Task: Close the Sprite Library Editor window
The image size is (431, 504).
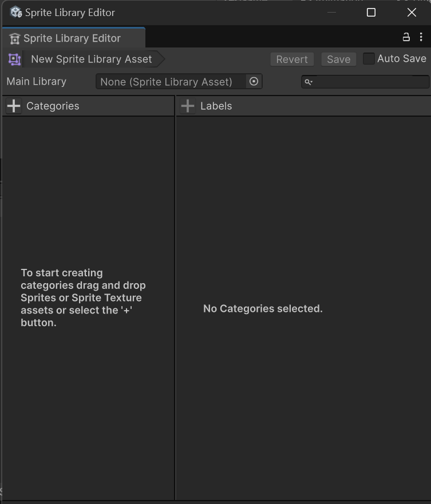Action: tap(412, 13)
